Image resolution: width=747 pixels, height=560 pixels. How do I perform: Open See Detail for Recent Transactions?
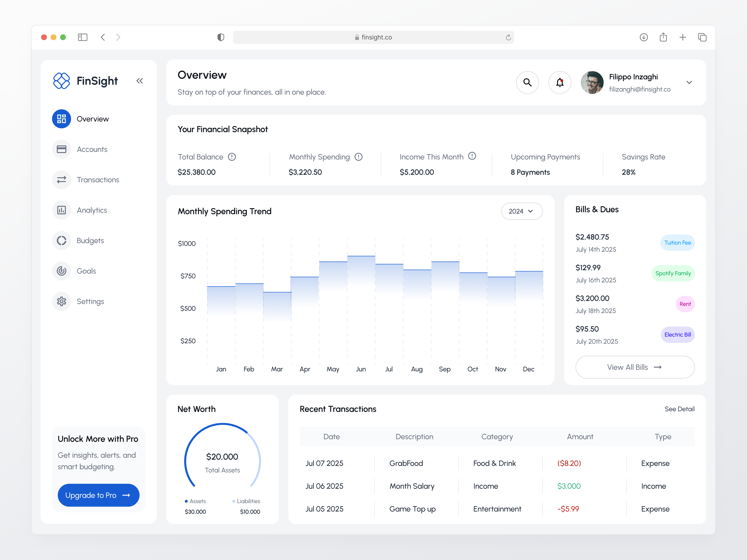[x=679, y=409]
